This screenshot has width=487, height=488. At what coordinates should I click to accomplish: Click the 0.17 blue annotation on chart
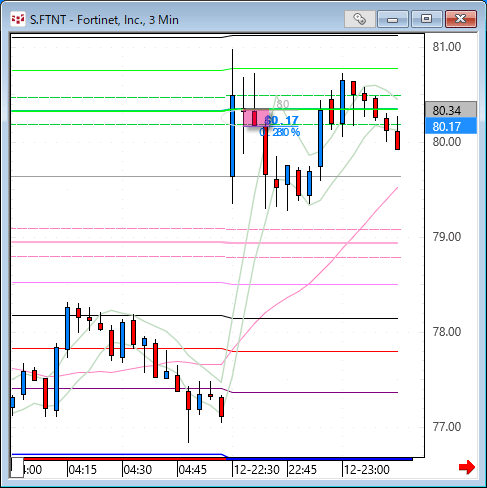282,120
